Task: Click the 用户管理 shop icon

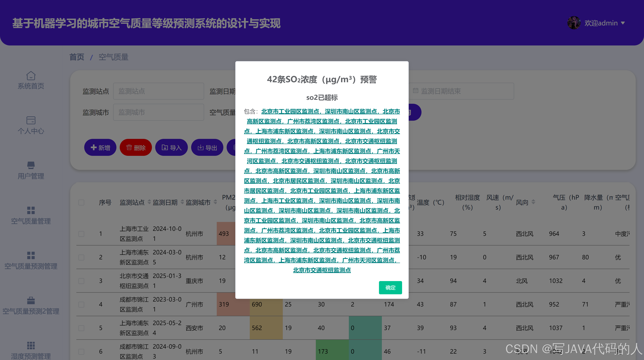Action: (31, 165)
